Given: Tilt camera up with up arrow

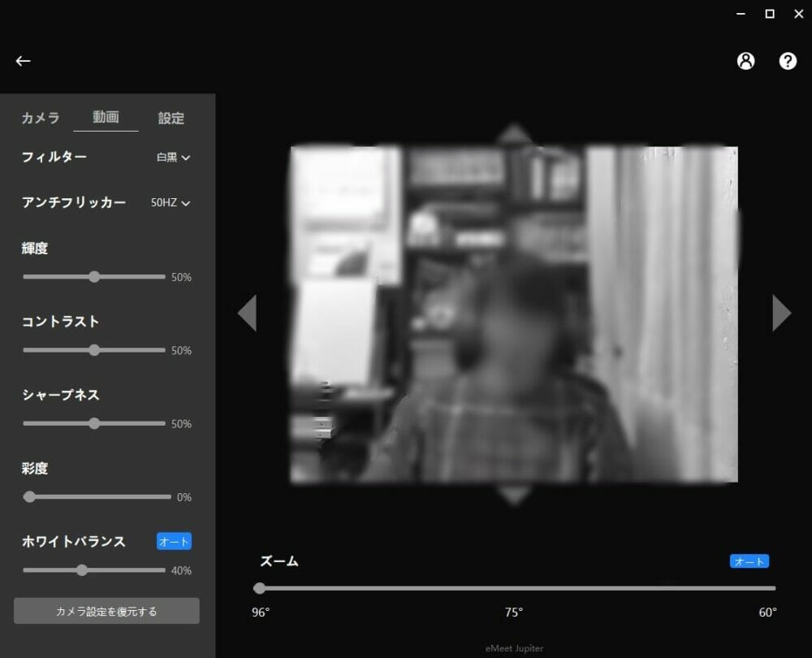Looking at the screenshot, I should coord(513,134).
